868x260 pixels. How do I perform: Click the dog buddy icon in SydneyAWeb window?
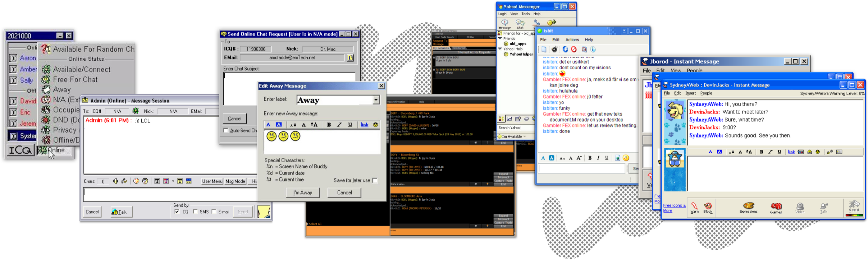674,110
